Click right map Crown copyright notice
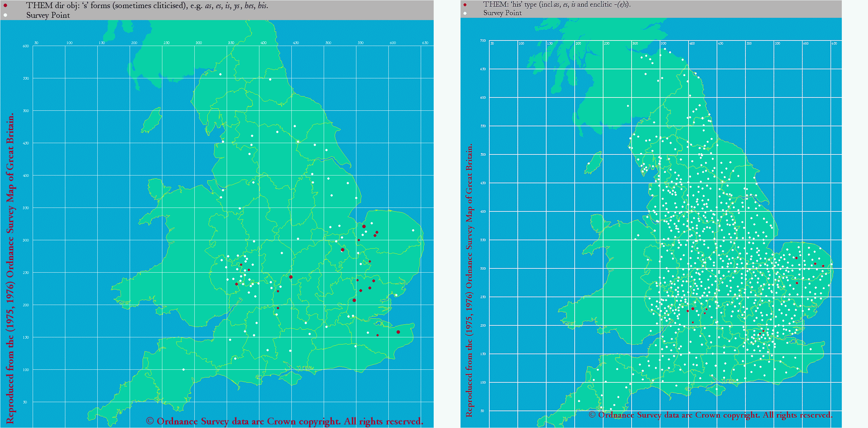This screenshot has width=868, height=428. tap(710, 414)
